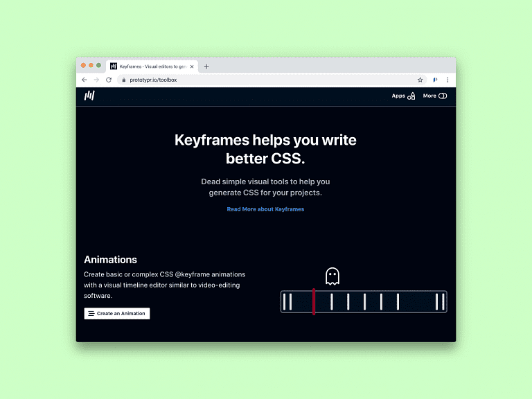Bookmark this page with the star icon

(420, 80)
